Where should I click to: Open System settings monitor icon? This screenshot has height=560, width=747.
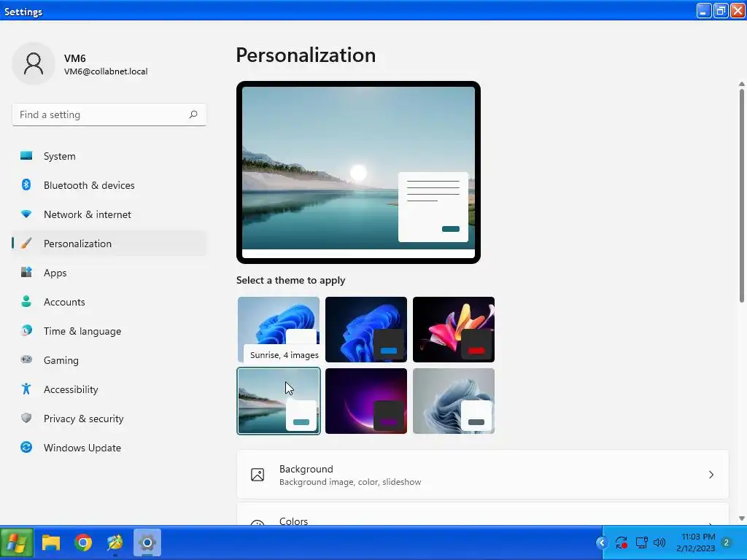pos(26,156)
